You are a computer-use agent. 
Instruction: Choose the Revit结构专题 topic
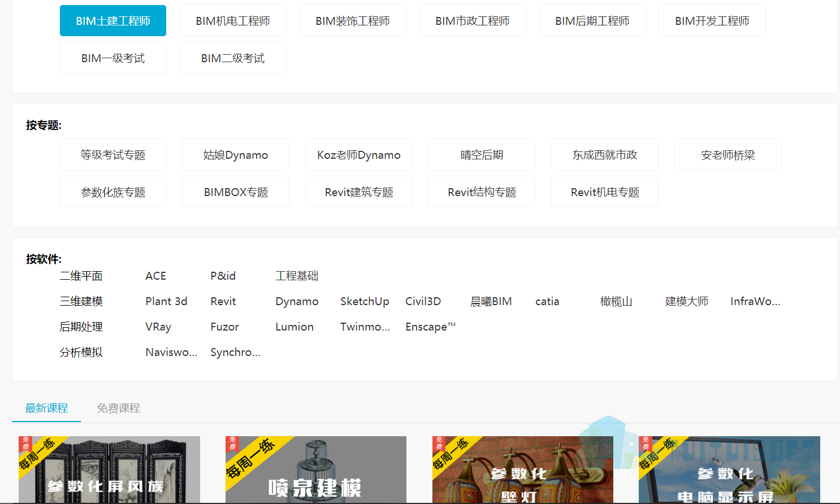482,192
